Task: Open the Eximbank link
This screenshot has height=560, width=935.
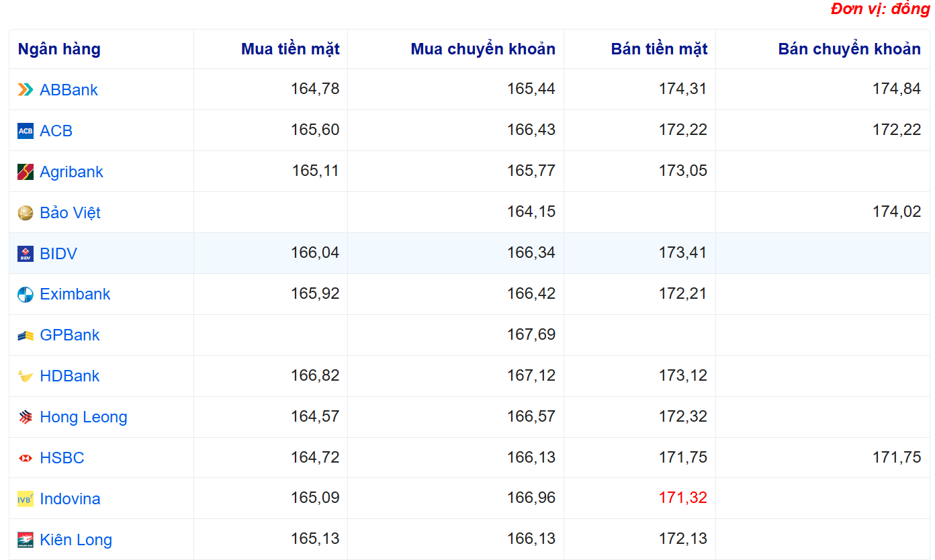Action: click(75, 294)
